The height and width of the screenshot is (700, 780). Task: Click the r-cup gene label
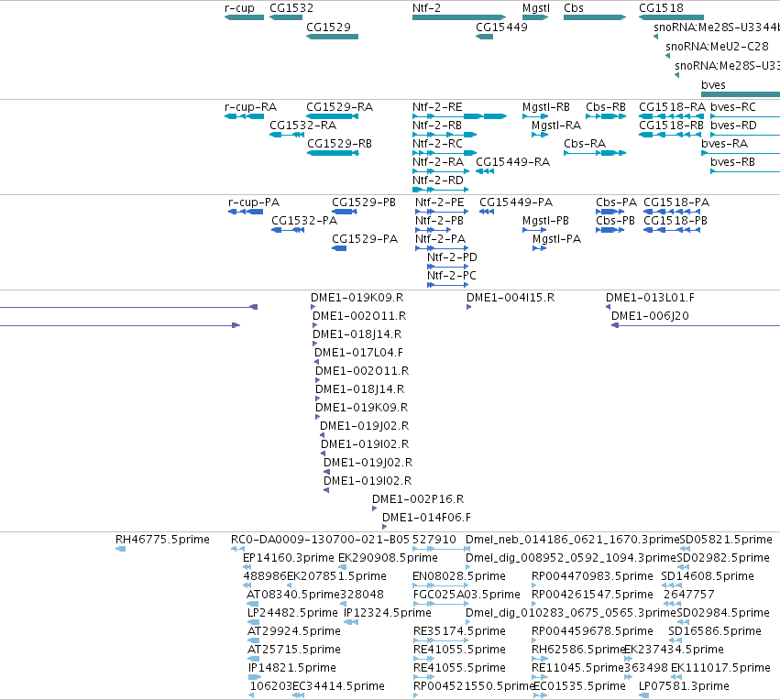click(x=239, y=8)
